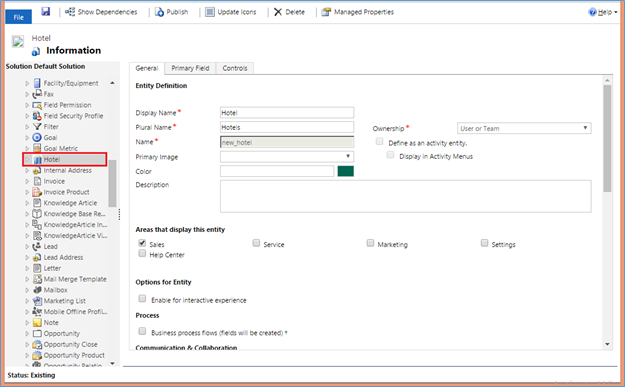Click the Delete X icon
Image resolution: width=625 pixels, height=387 pixels.
click(x=278, y=12)
